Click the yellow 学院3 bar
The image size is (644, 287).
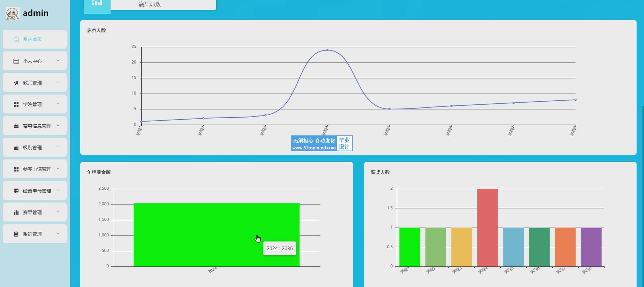tap(462, 247)
